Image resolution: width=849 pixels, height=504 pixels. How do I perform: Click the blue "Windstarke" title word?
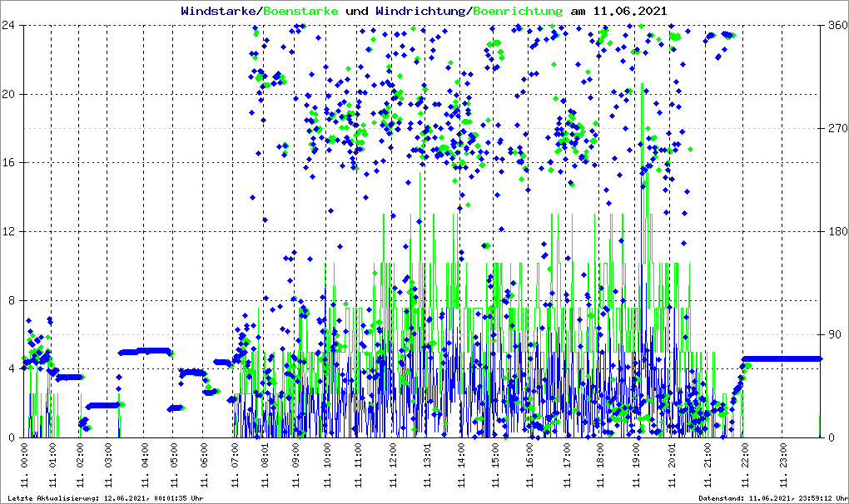220,11
